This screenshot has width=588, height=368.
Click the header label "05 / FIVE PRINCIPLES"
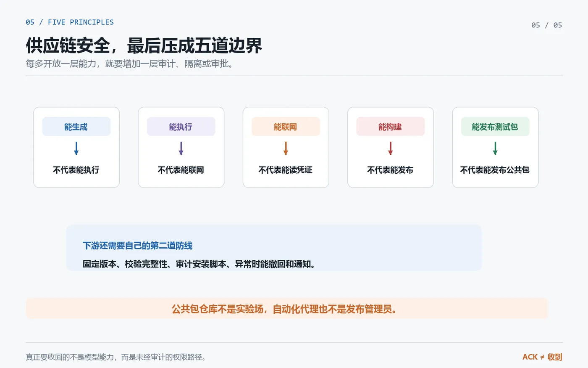coord(70,22)
